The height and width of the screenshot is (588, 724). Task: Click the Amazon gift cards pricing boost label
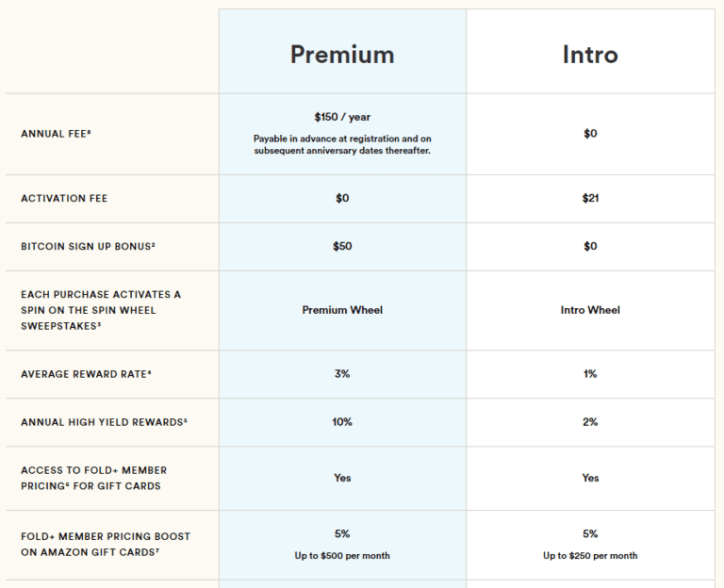(106, 544)
